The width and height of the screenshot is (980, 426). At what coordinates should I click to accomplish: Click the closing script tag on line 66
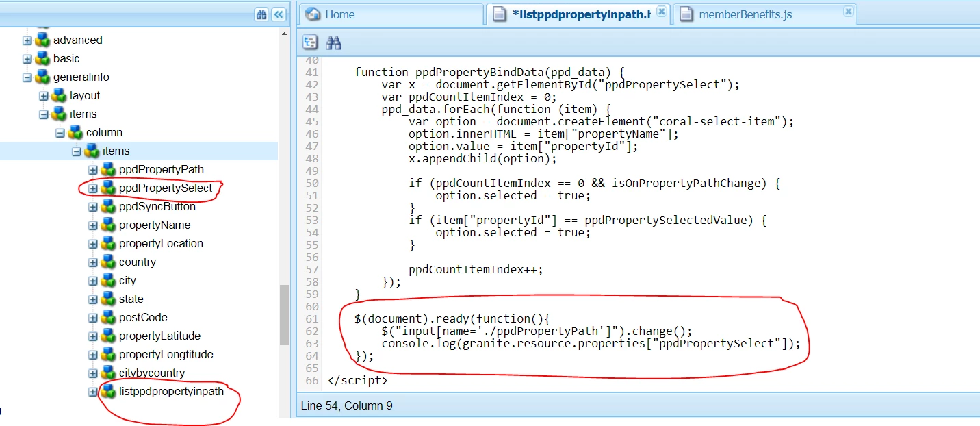point(358,380)
